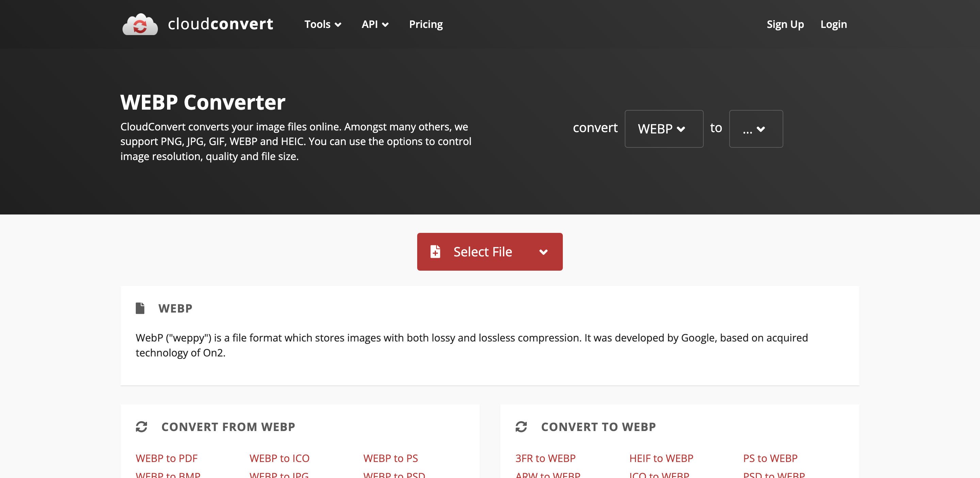Go to the Pricing page
980x478 pixels.
point(426,25)
